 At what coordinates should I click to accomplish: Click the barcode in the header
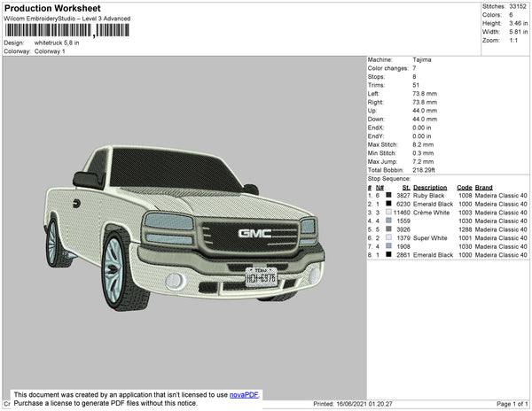click(x=66, y=30)
